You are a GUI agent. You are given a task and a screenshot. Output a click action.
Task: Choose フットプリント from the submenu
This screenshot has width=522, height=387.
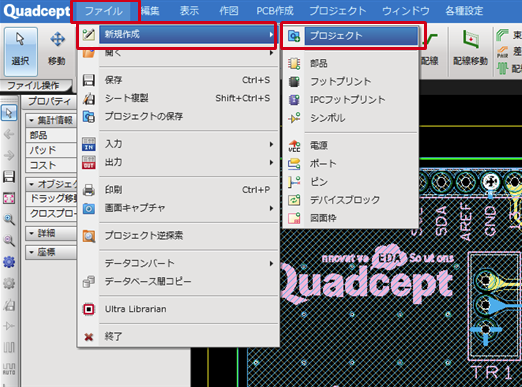[350, 81]
